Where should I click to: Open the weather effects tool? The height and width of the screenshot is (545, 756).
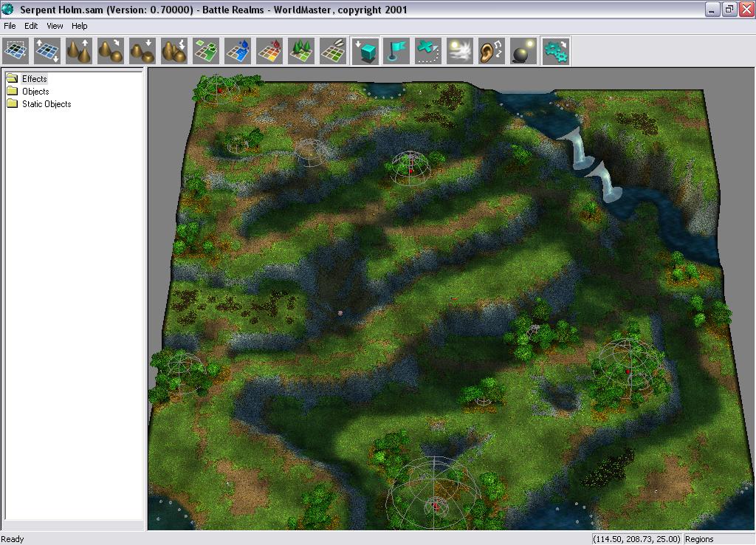click(459, 50)
